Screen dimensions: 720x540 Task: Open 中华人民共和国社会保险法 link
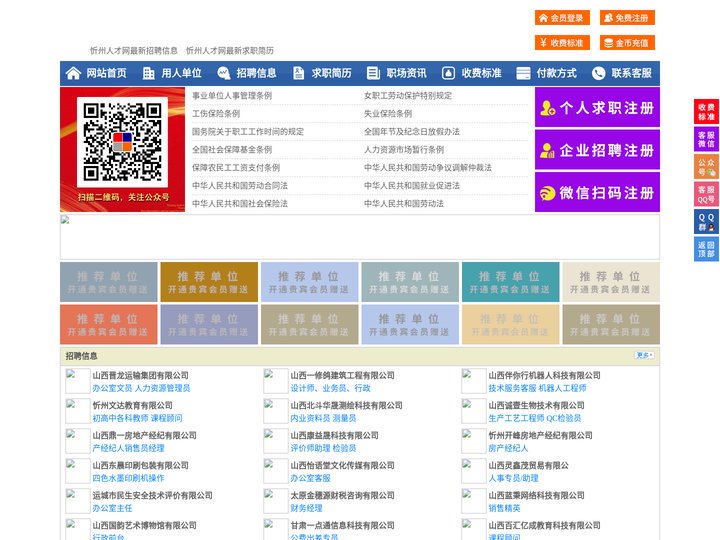pyautogui.click(x=240, y=203)
